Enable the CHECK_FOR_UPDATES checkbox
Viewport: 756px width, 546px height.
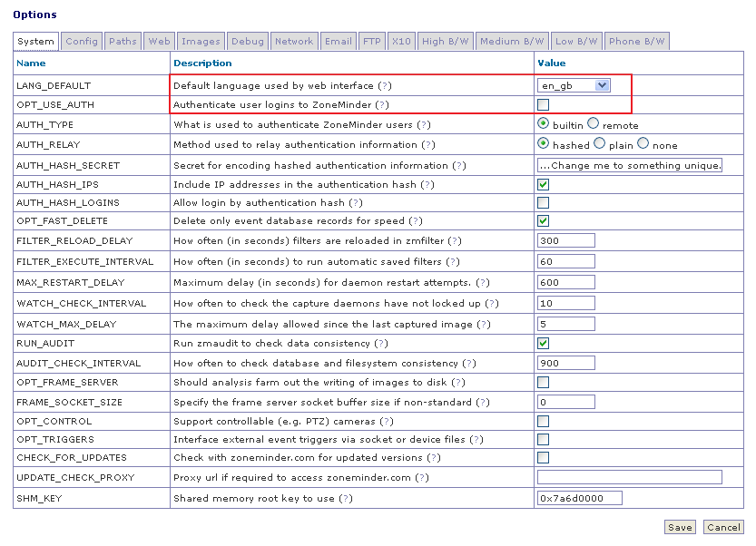pos(543,458)
